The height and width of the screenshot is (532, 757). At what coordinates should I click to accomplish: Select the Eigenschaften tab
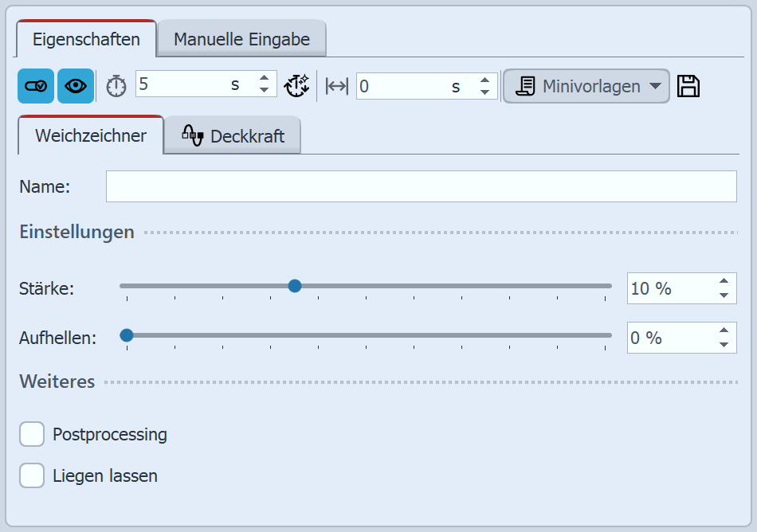(86, 39)
